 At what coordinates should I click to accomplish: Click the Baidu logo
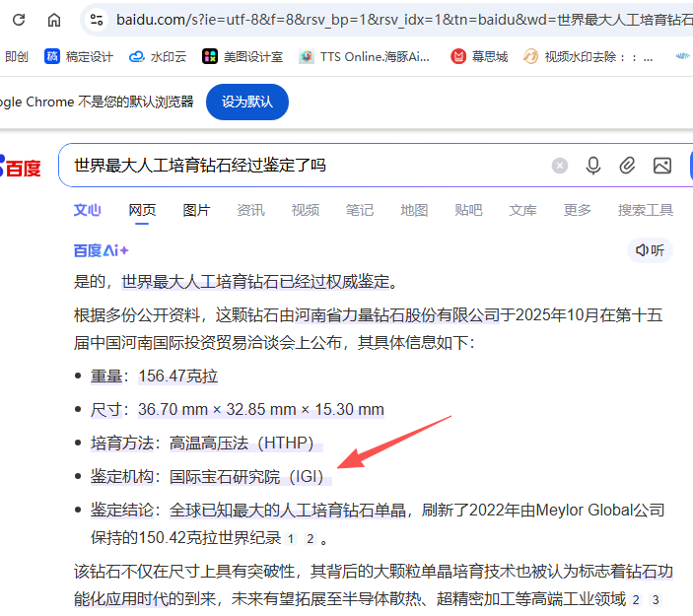point(22,168)
